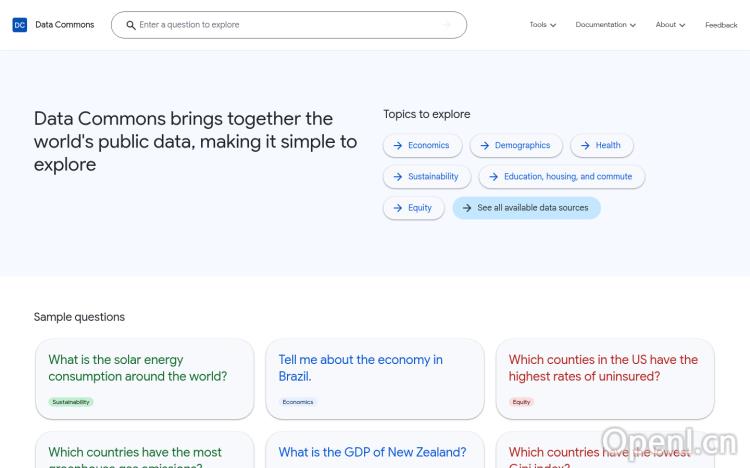This screenshot has width=750, height=468.
Task: Click the arrow icon on Equity chip
Action: (398, 208)
